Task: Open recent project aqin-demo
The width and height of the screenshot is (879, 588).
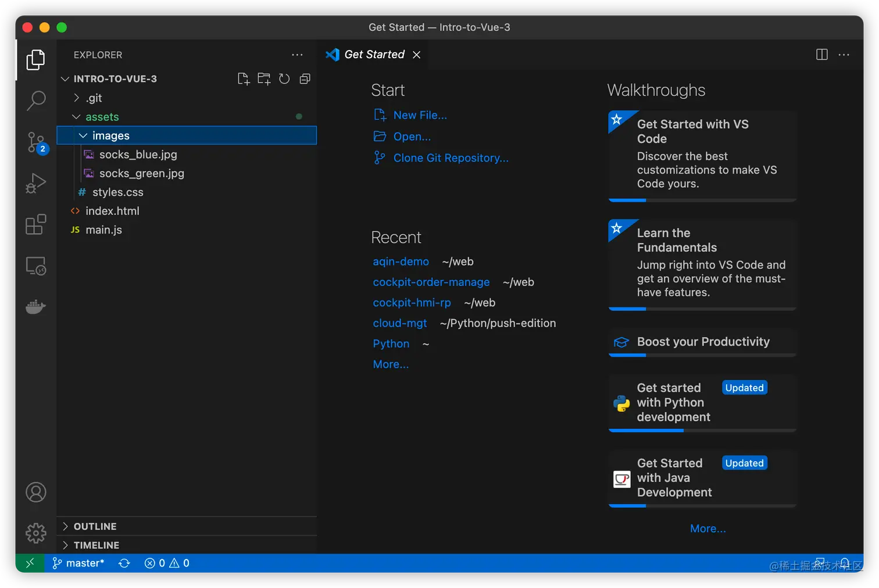Action: pyautogui.click(x=401, y=261)
